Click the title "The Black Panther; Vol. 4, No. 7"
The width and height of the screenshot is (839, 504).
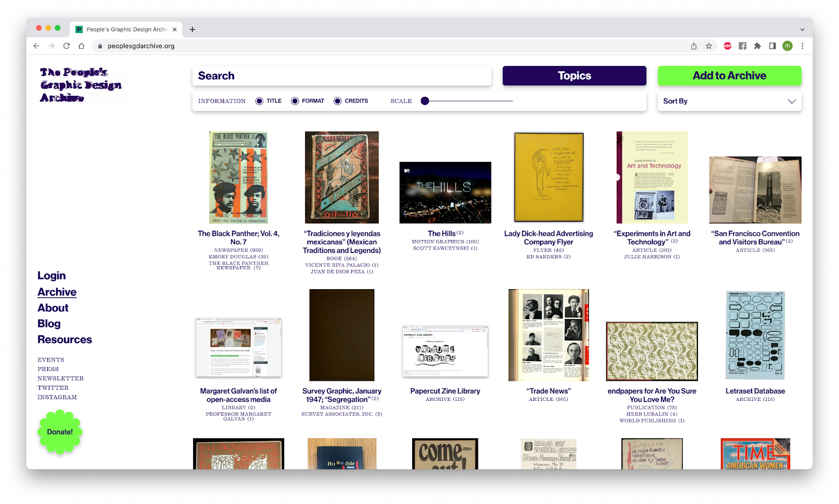pyautogui.click(x=239, y=238)
